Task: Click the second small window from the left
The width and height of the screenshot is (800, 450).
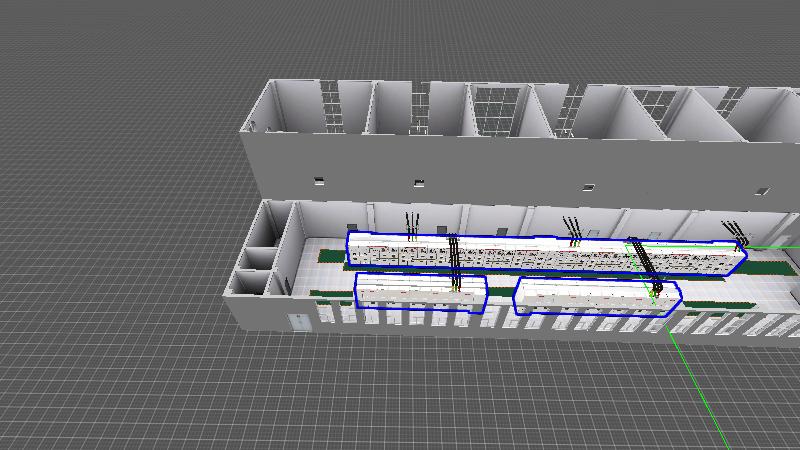Action: tap(418, 183)
